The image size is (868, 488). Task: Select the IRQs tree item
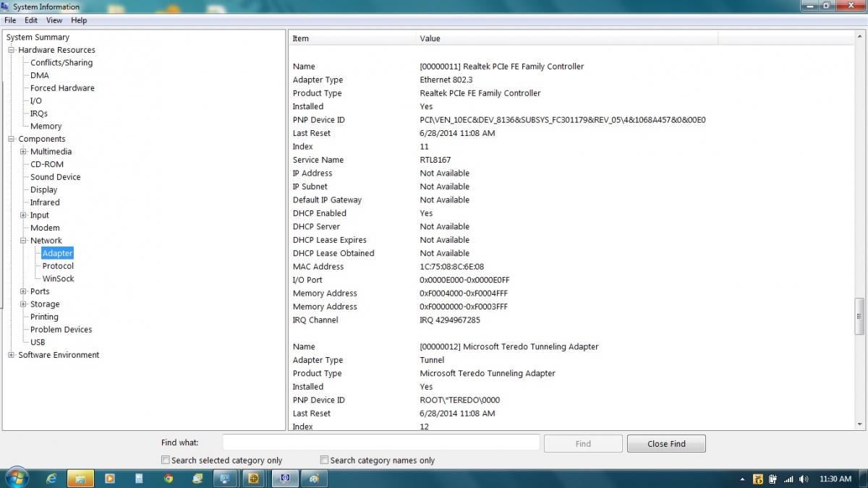[39, 114]
